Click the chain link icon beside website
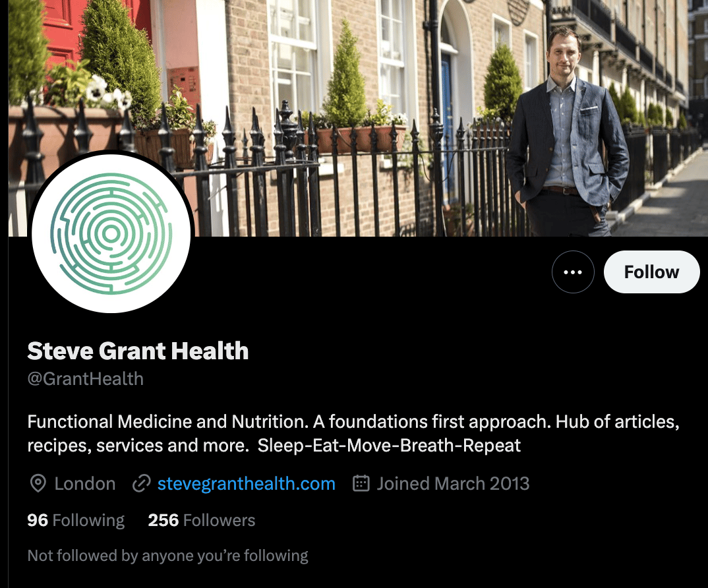The width and height of the screenshot is (708, 588). point(141,484)
